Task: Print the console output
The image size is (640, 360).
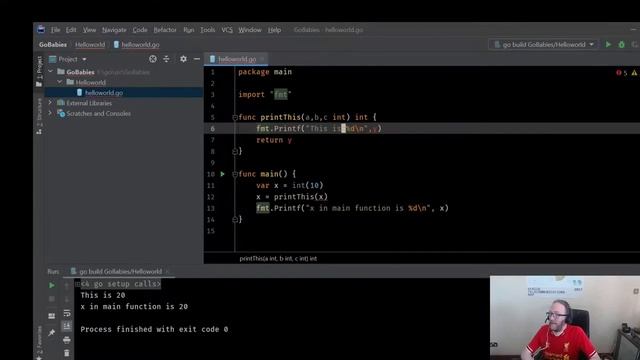Action: (67, 339)
